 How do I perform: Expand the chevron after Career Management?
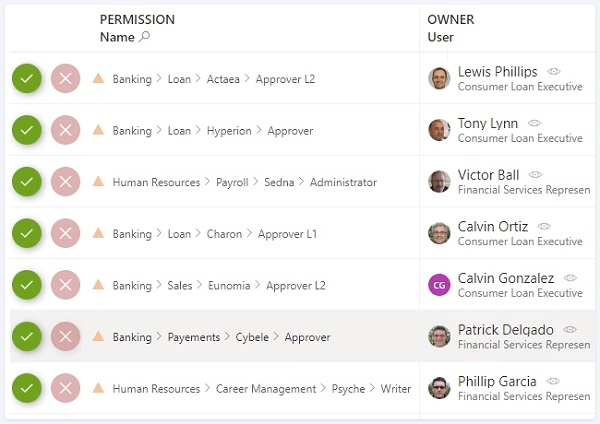click(324, 389)
